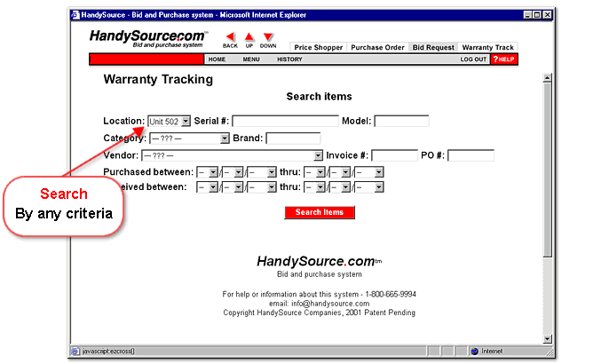Switch to the Price Shopper tab
The height and width of the screenshot is (364, 609).
[319, 48]
